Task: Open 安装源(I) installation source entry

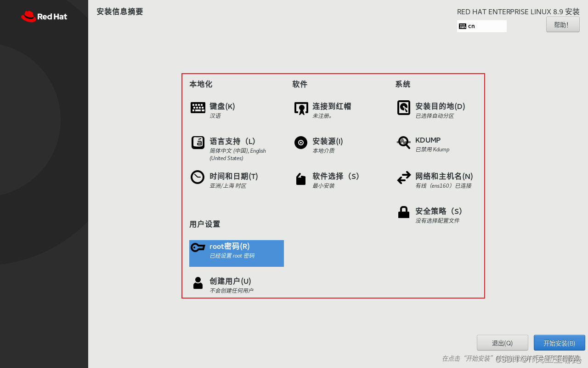Action: [x=328, y=141]
